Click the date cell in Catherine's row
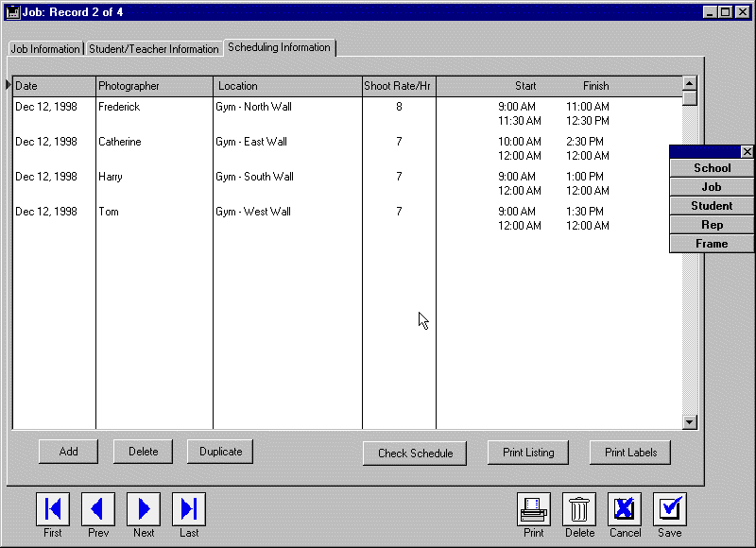Screen dimensions: 756x548 (46, 142)
